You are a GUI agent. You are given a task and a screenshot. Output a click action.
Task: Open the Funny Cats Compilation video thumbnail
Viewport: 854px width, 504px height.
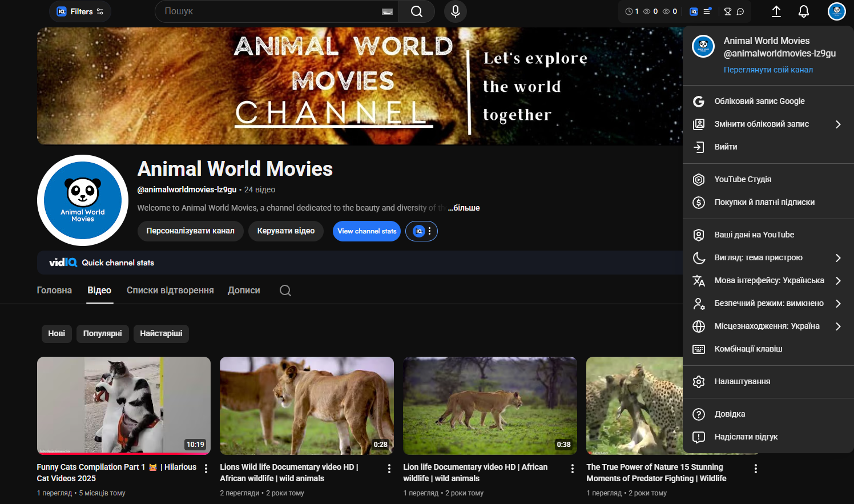[x=124, y=405]
